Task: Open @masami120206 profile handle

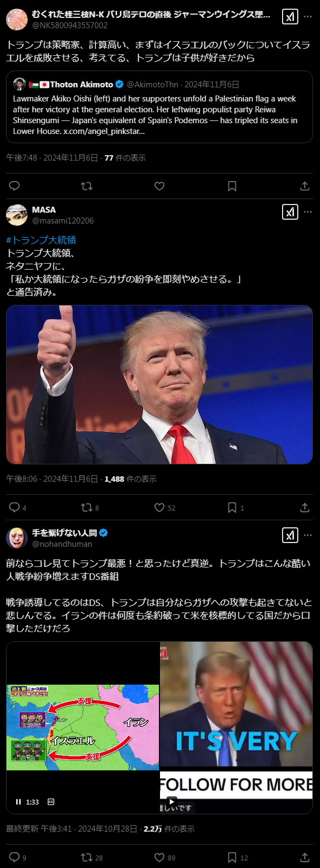Action: [x=63, y=221]
